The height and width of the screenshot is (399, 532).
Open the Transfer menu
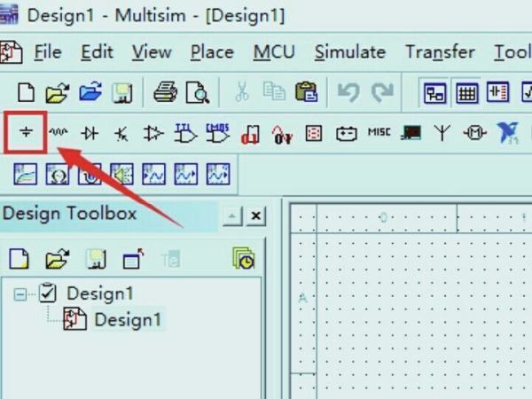(440, 52)
